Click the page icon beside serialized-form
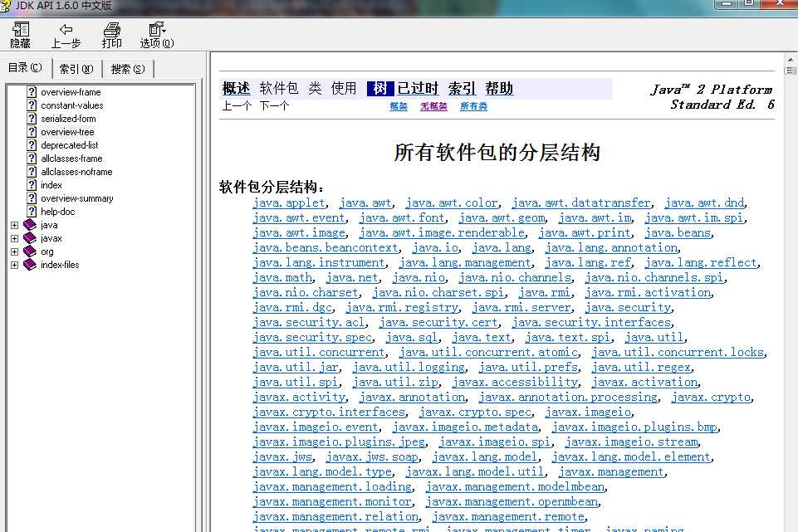798x532 pixels. [x=32, y=118]
